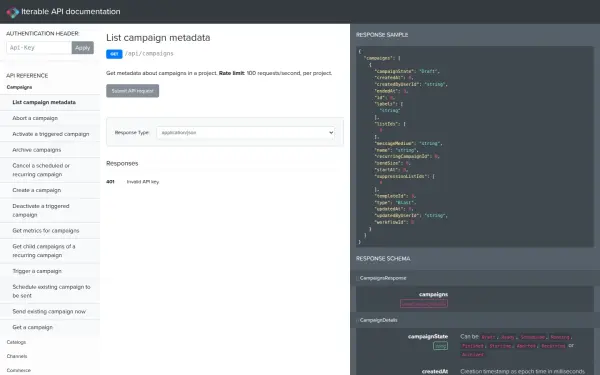This screenshot has height=375, width=600.
Task: Click the "messageMedium" line in sample JSON
Action: [409, 143]
